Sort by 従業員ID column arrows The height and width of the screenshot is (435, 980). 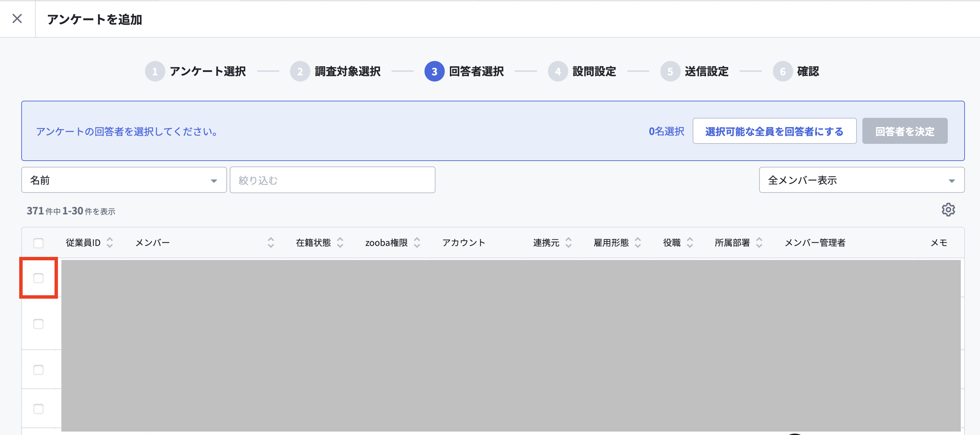(110, 243)
